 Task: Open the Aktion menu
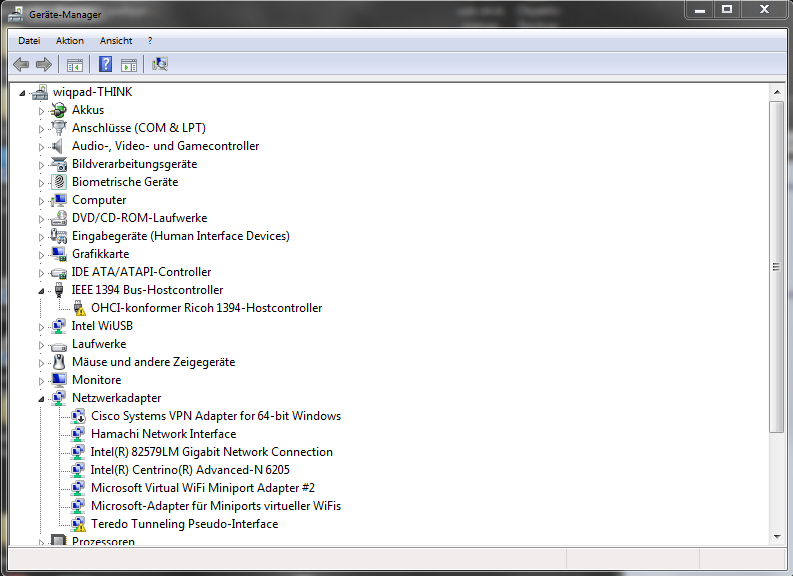point(70,40)
